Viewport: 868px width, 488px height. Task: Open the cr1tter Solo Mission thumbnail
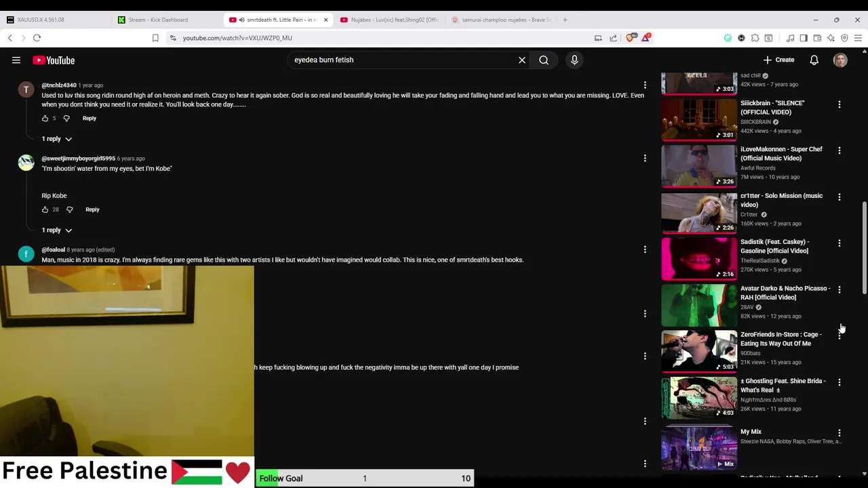698,212
